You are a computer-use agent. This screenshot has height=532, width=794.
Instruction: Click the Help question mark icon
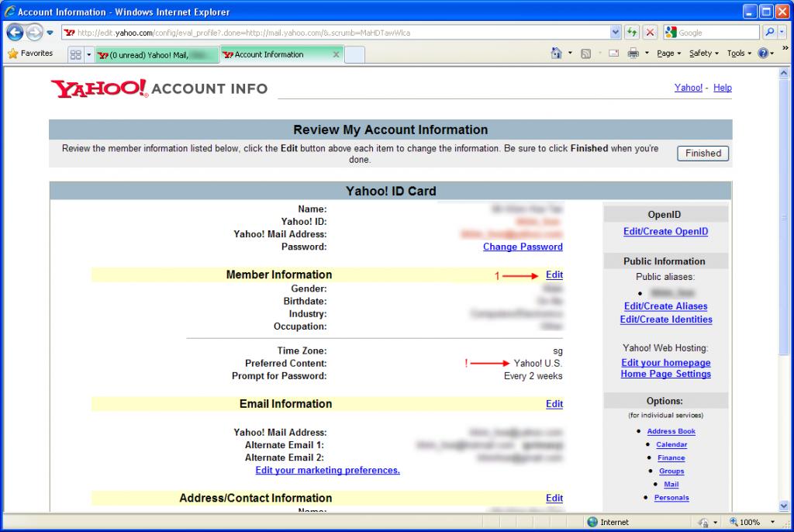pos(762,54)
